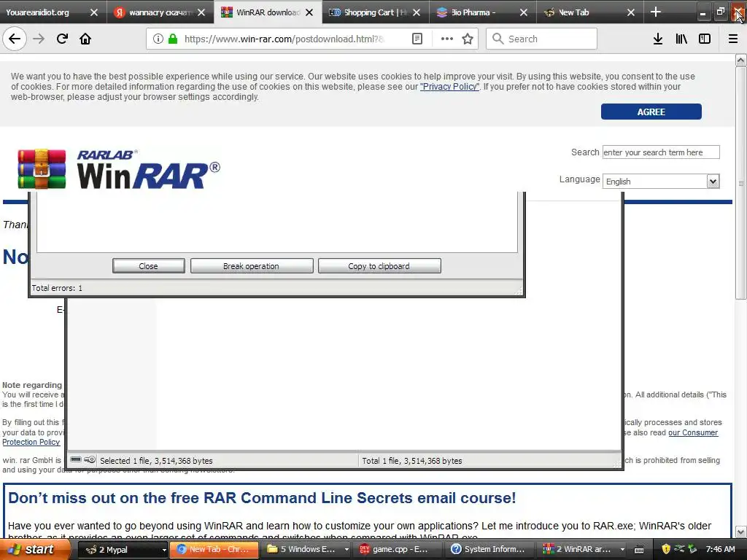Close the Youareanidiot.org tab
The height and width of the screenshot is (560, 747).
(x=94, y=12)
